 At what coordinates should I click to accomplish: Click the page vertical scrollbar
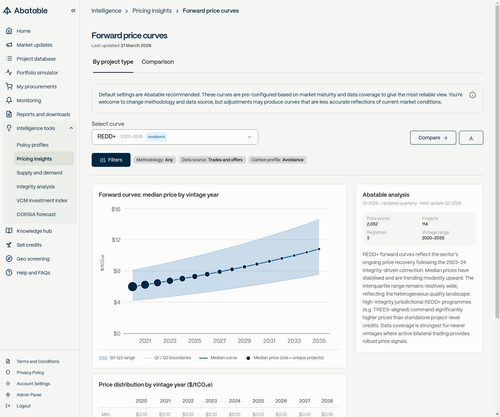(x=497, y=161)
